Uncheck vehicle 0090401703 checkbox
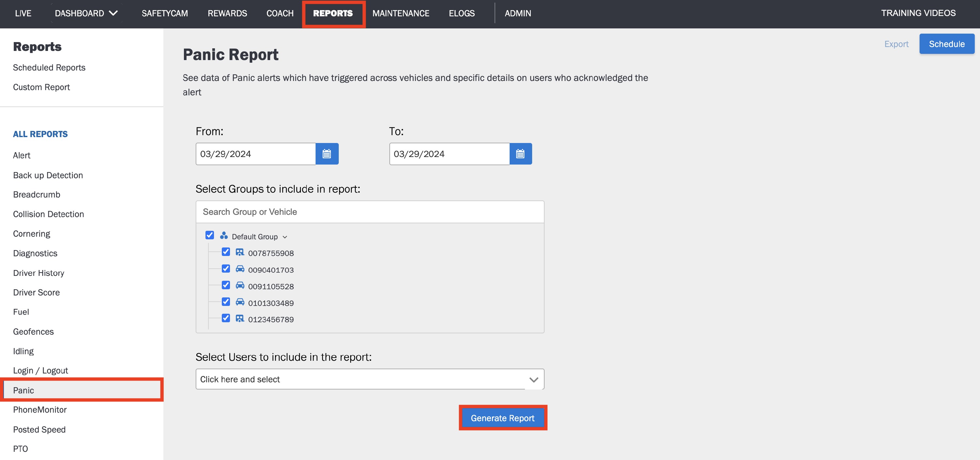 (226, 269)
